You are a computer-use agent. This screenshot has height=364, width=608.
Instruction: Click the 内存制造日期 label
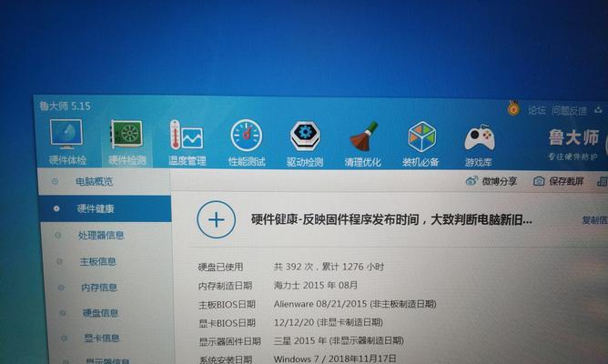point(225,286)
